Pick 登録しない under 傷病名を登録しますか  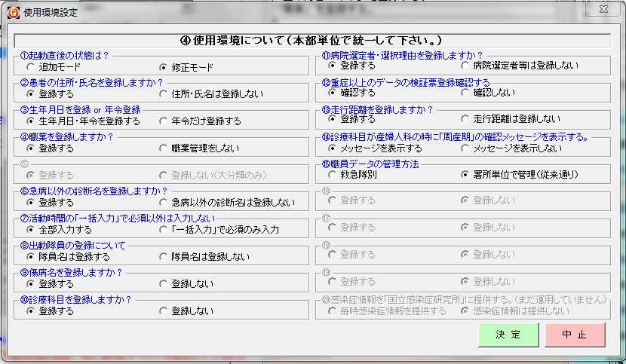(x=163, y=284)
